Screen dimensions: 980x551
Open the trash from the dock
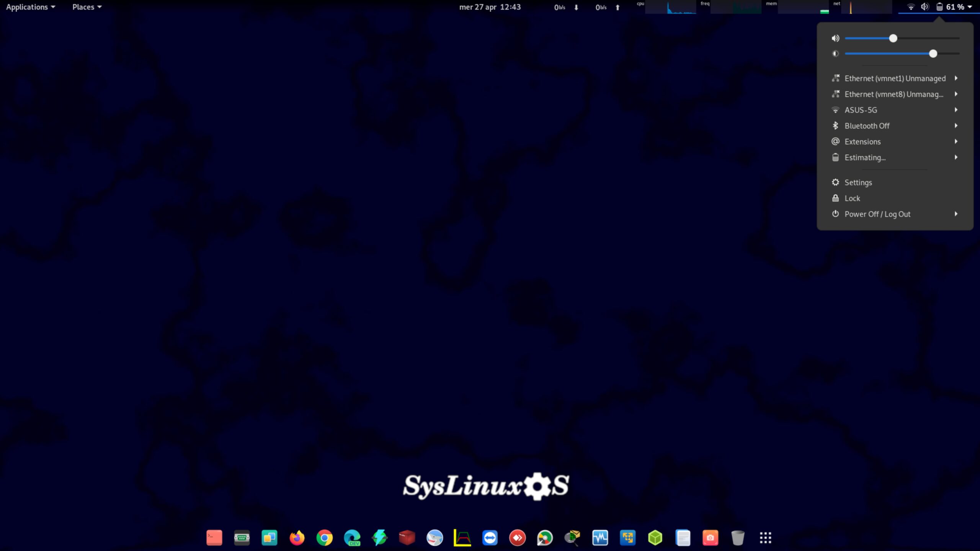click(x=738, y=538)
